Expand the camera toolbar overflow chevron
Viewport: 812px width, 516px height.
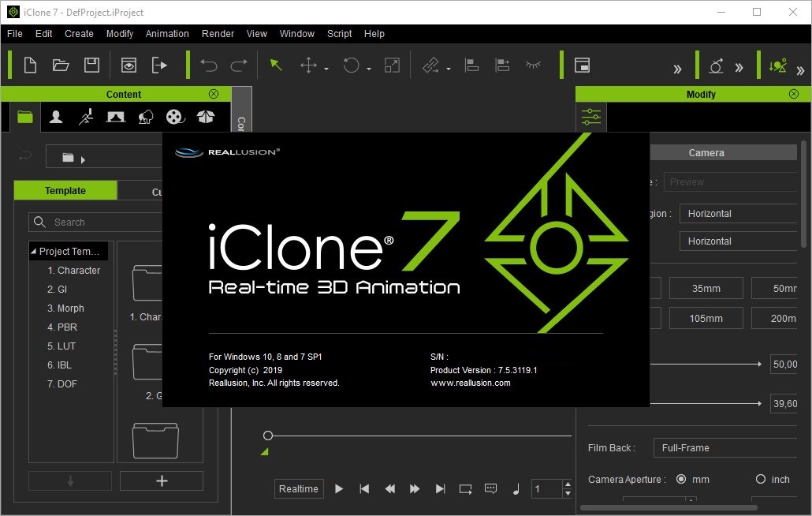tap(739, 67)
